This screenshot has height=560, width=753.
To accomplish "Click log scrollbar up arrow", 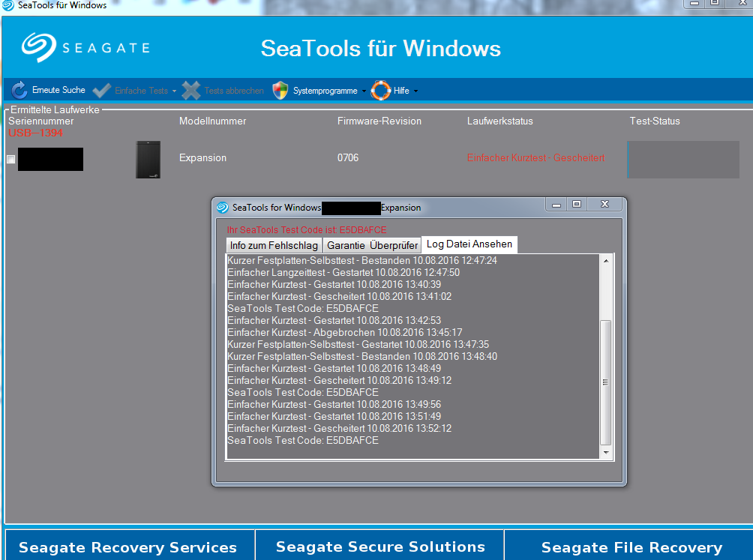I will (x=606, y=261).
